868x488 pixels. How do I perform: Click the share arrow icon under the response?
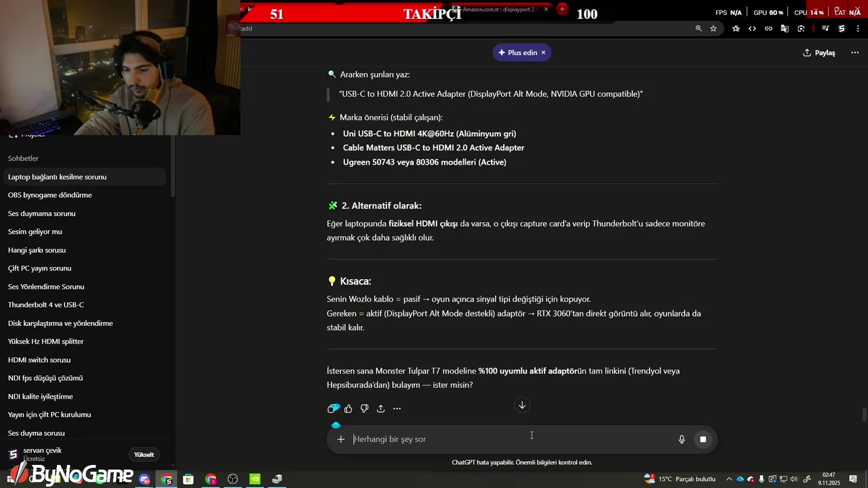380,409
